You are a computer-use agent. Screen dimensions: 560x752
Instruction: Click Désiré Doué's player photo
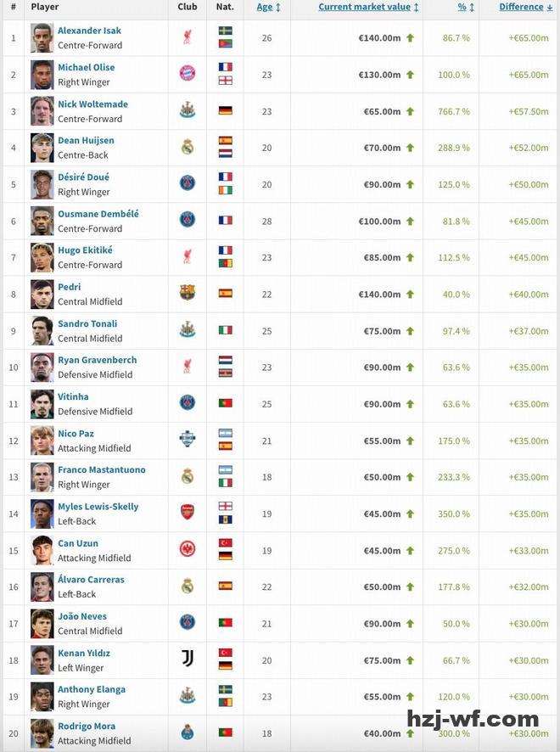[x=42, y=183]
